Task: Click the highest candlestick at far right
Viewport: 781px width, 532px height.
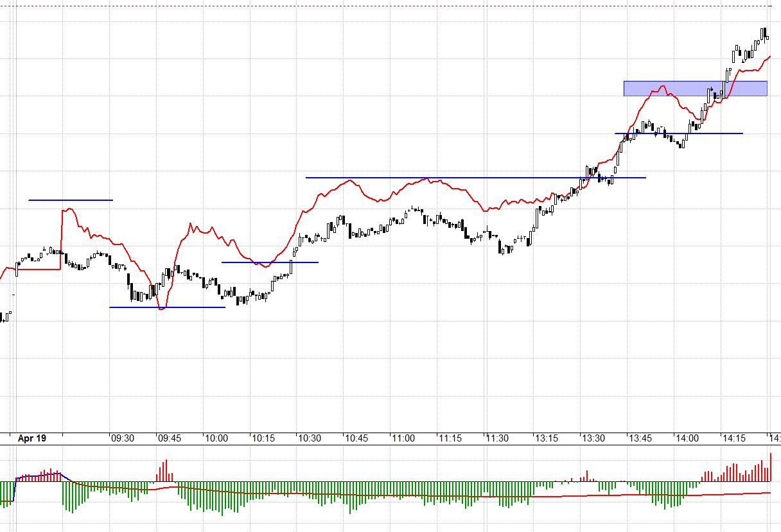Action: (764, 34)
